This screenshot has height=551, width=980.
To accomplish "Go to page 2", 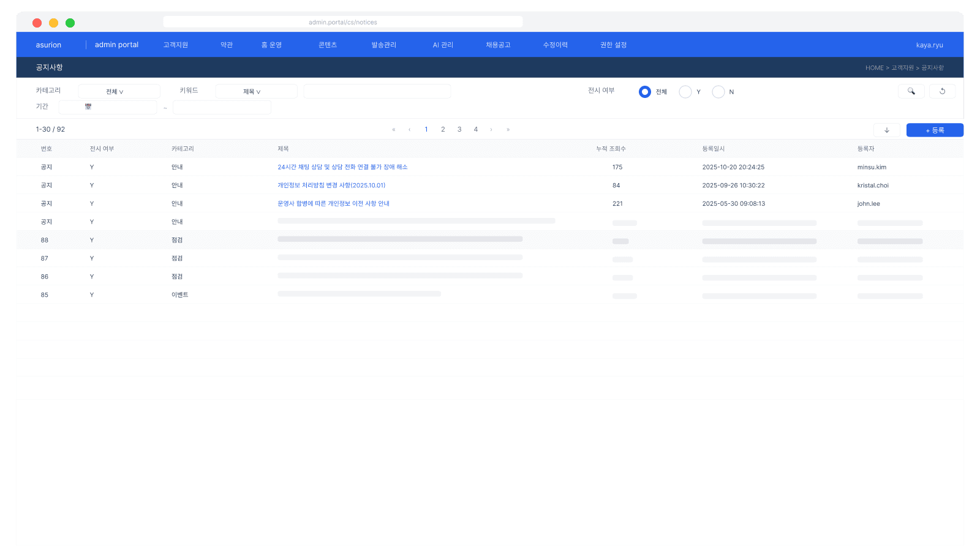I will point(443,130).
